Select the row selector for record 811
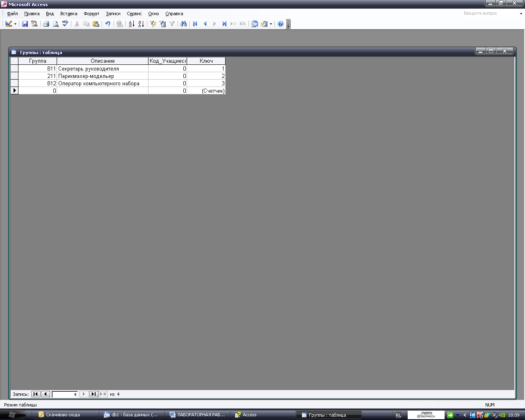This screenshot has width=525, height=420. coord(14,68)
